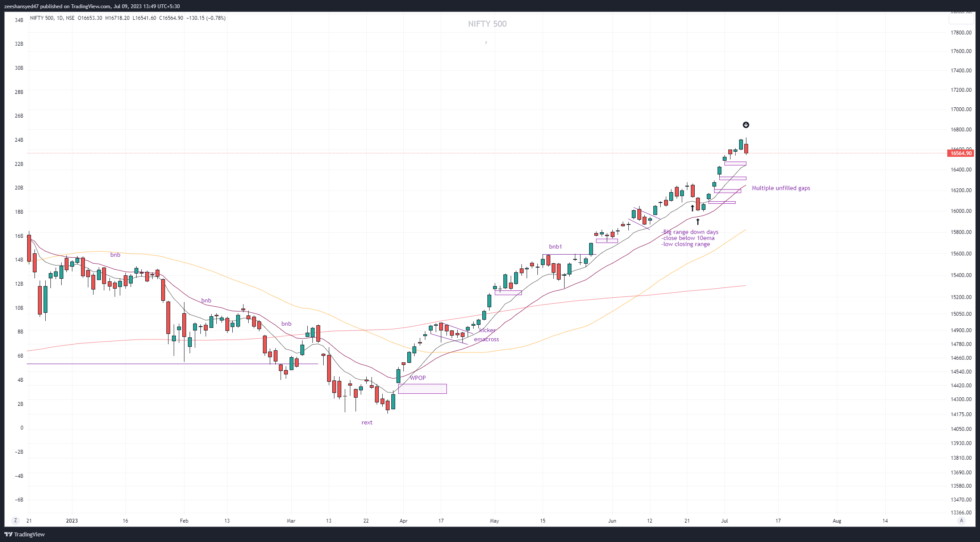Select the red 16564.90 price label
This screenshot has width=980, height=542.
tap(961, 153)
